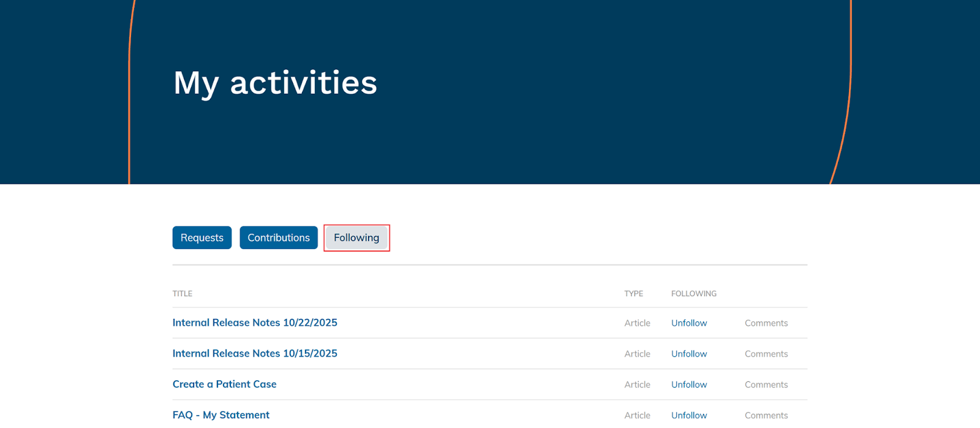
Task: Click the TYPE column header
Action: pos(633,294)
